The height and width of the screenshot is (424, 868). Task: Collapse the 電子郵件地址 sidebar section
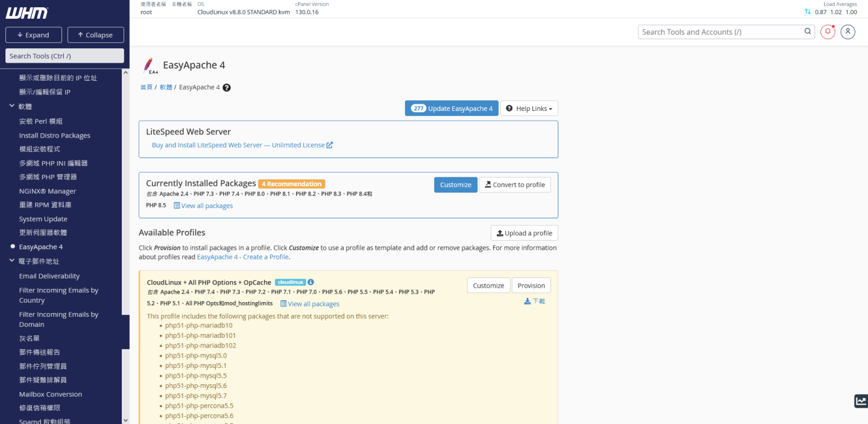click(x=12, y=261)
